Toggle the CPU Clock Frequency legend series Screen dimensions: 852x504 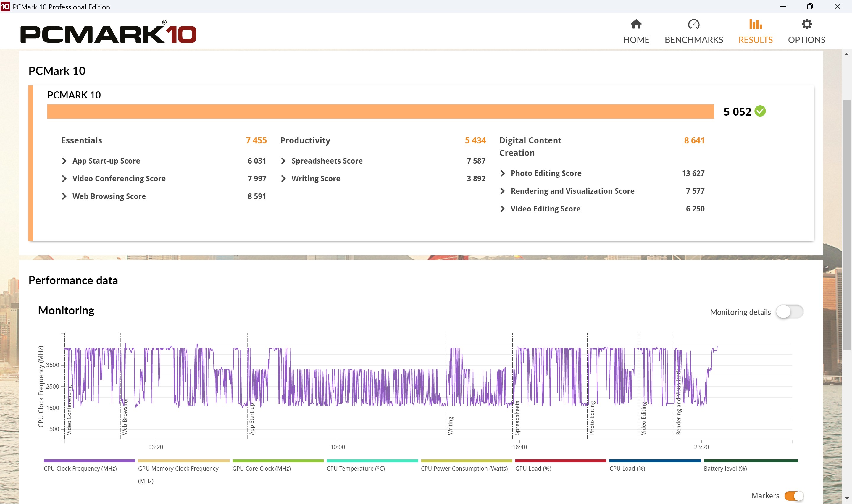[x=80, y=468]
